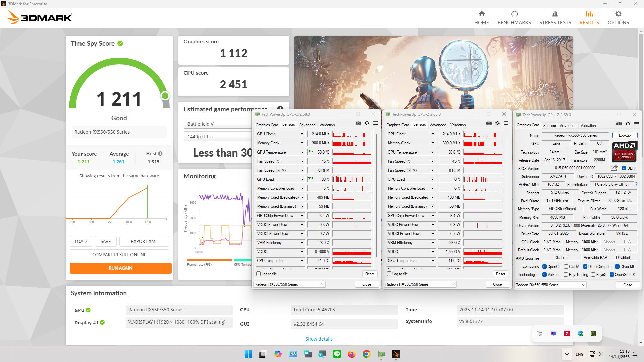Switch to Advanced tab in left GPU-Z

click(307, 125)
